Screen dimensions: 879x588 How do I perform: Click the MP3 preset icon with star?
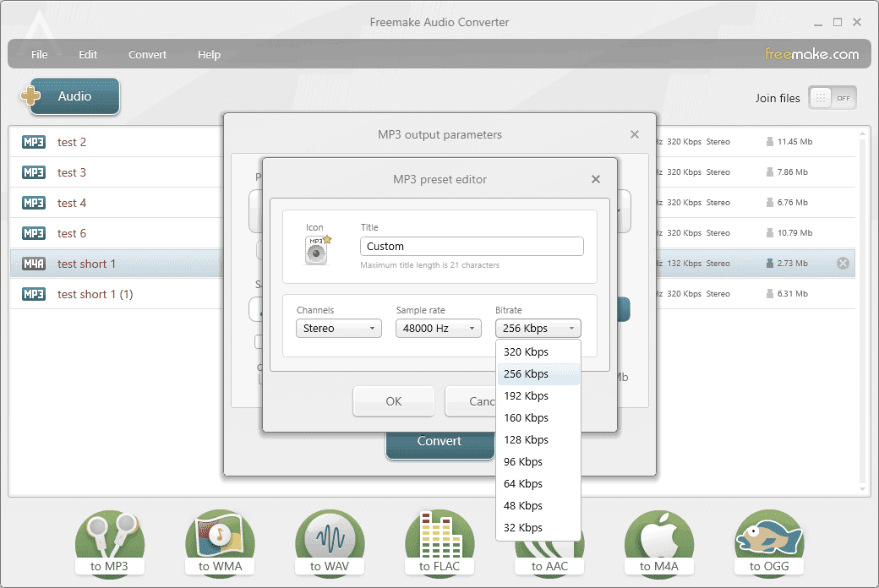[x=317, y=250]
